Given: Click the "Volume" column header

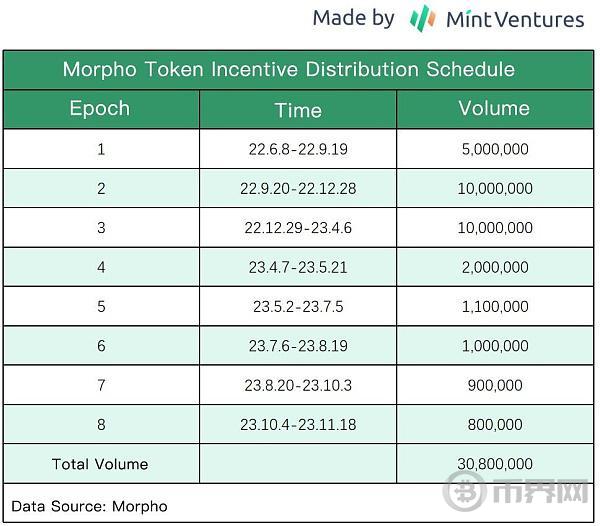Looking at the screenshot, I should [x=494, y=109].
